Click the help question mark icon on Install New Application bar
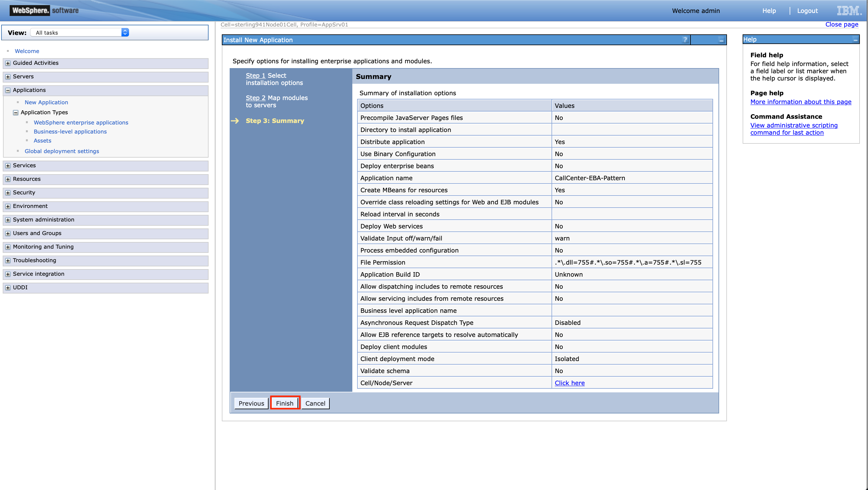 click(685, 40)
